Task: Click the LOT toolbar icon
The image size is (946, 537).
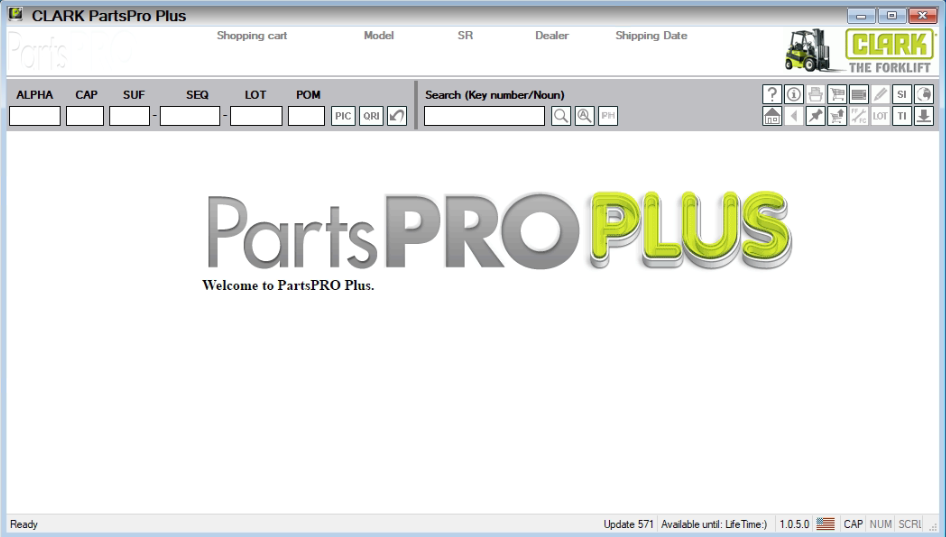Action: click(880, 116)
